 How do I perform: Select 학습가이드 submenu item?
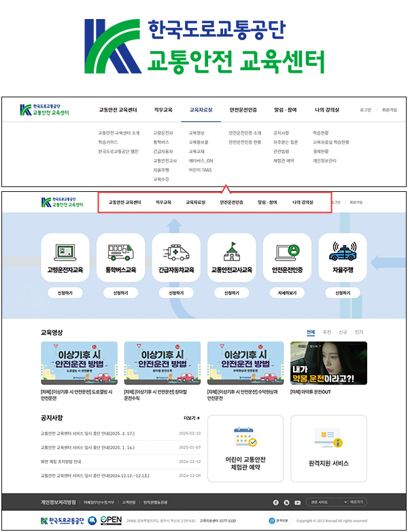point(108,142)
